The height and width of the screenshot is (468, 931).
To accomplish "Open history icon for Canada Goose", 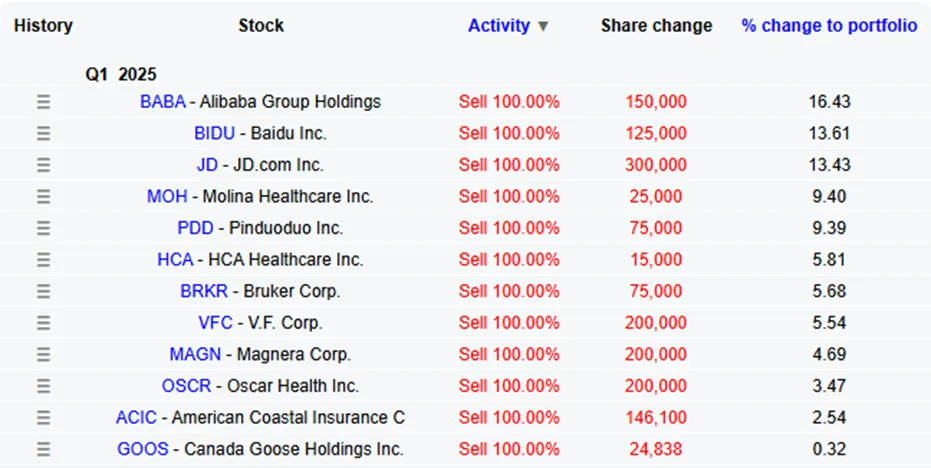I will pyautogui.click(x=43, y=450).
